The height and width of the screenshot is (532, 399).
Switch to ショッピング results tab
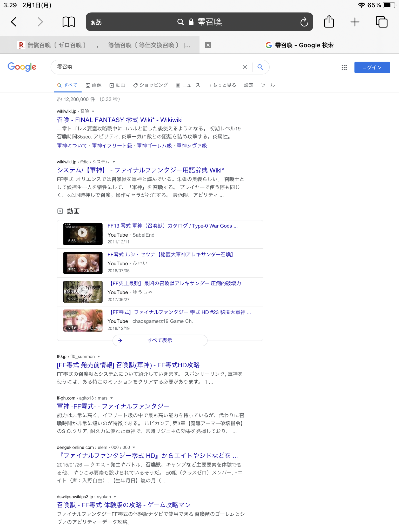[x=151, y=85]
